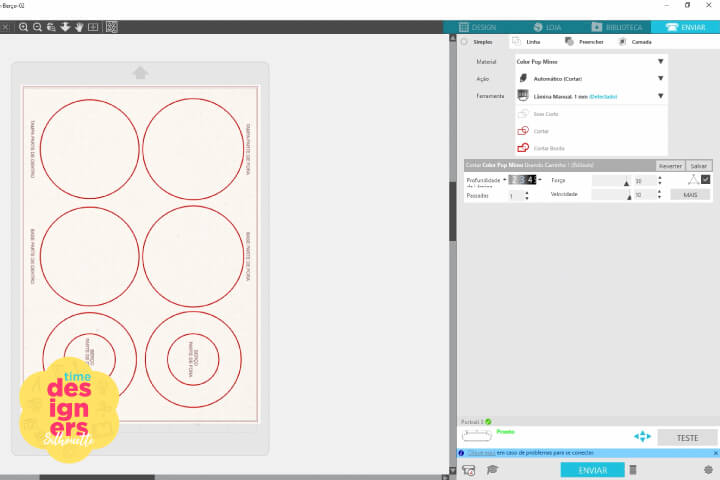Screen dimensions: 720x480
Task: Increase the Velocidade value stepper
Action: [660, 192]
